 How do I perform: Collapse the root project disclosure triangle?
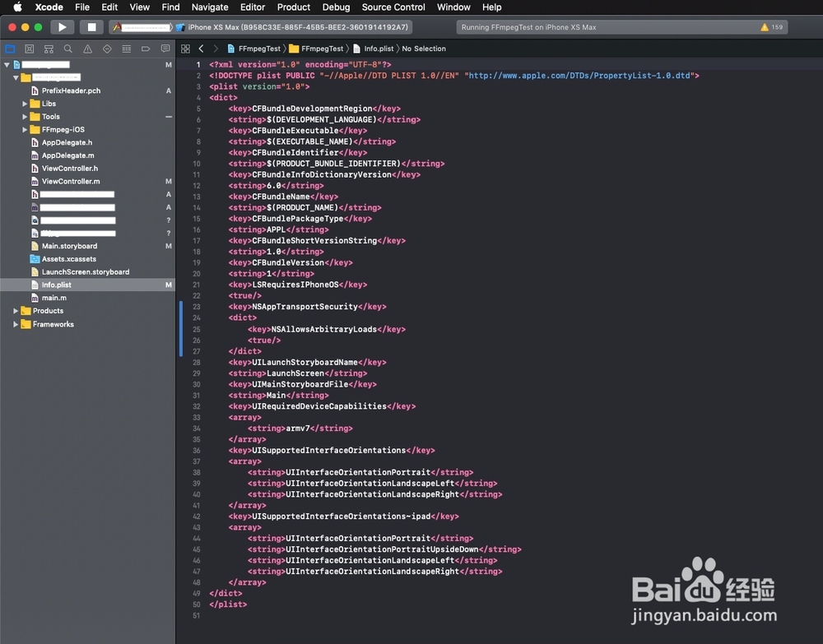click(x=7, y=64)
